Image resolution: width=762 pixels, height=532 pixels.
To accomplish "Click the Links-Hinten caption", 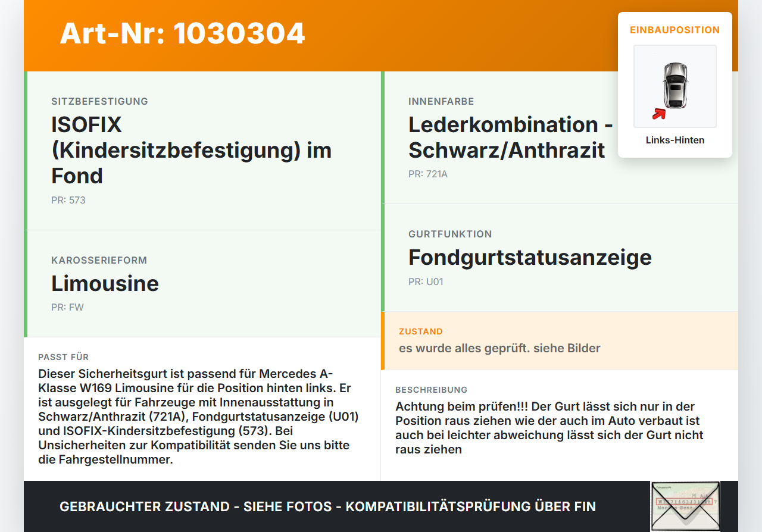I will point(675,140).
